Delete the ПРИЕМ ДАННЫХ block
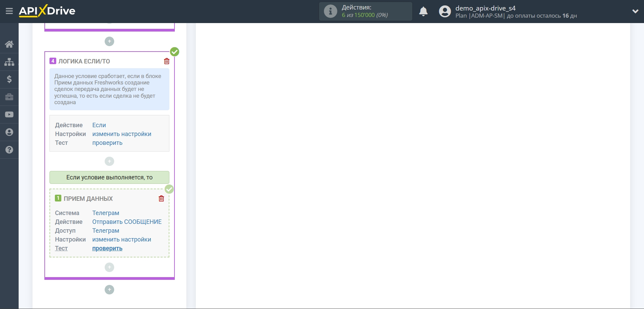Screen dimensions: 644x309 coord(161,199)
